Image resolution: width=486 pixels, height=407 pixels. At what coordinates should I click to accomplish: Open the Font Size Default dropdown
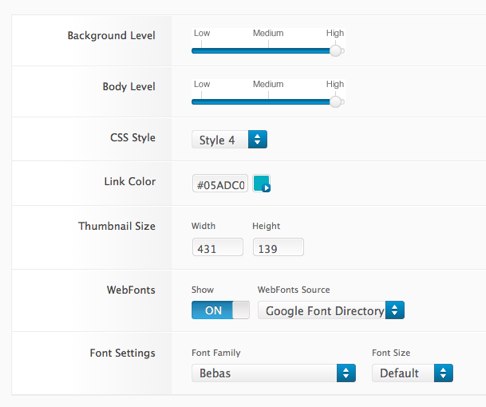point(412,373)
